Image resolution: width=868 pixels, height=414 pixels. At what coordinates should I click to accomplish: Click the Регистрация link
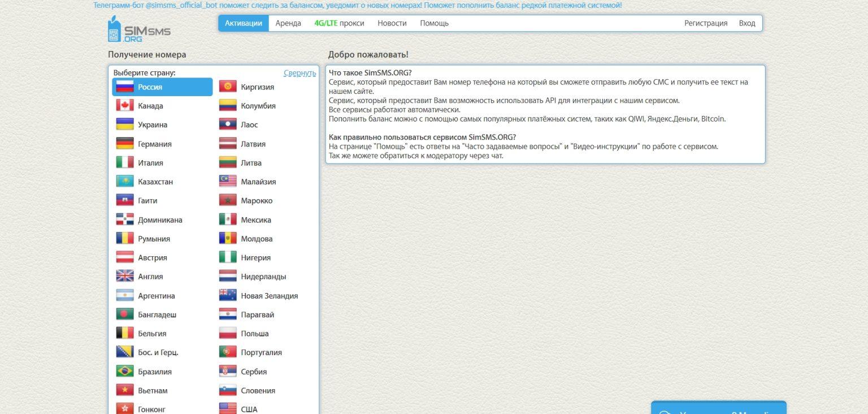click(x=705, y=23)
